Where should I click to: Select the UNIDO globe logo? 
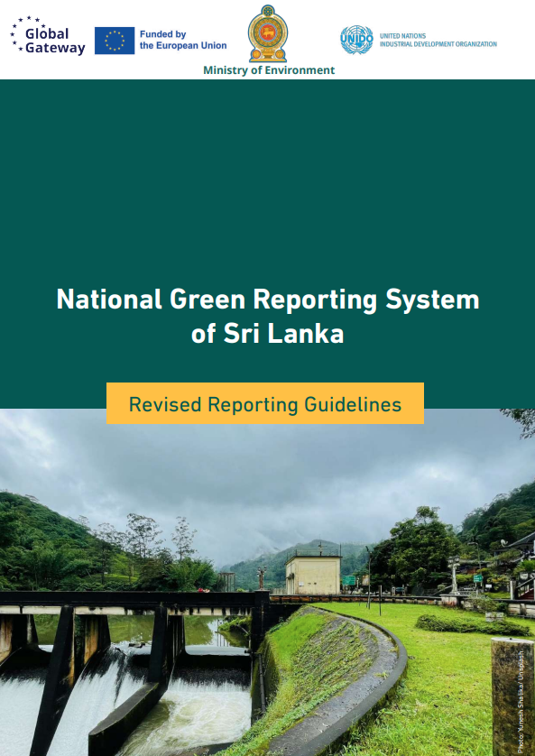(356, 40)
